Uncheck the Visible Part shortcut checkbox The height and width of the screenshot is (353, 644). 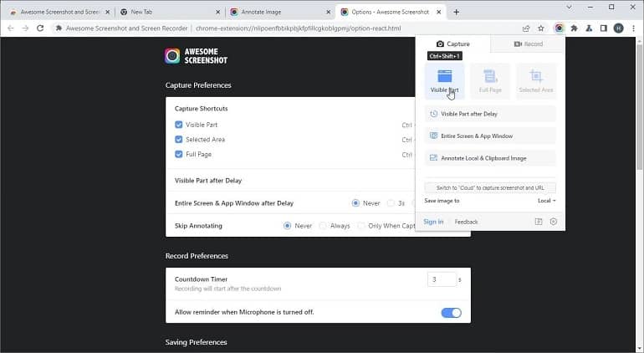coord(179,125)
